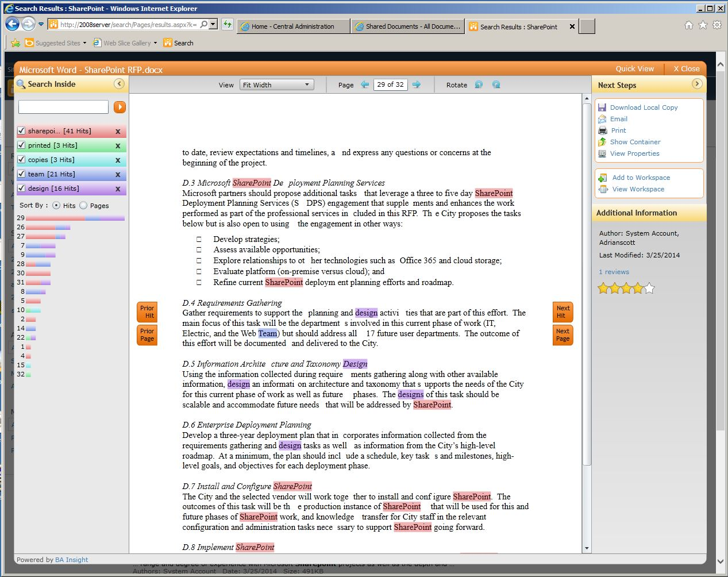Uncheck the printed hits checkbox
The height and width of the screenshot is (577, 728).
tap(21, 145)
